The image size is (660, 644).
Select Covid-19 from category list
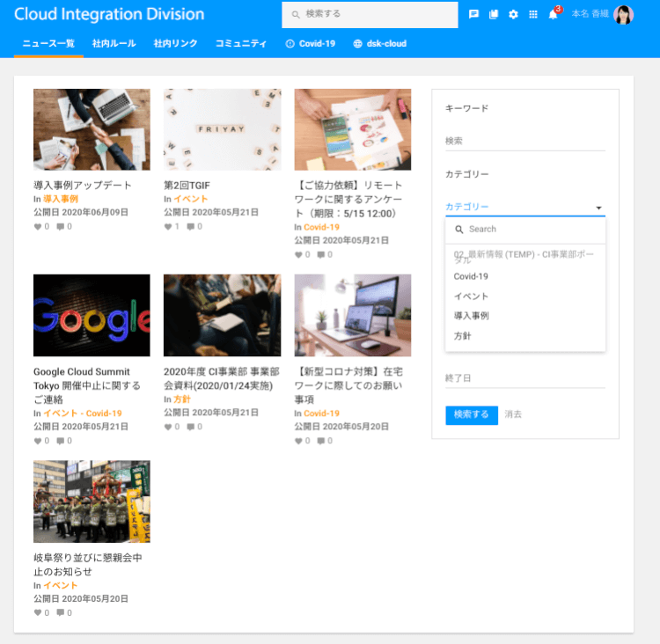coord(471,276)
